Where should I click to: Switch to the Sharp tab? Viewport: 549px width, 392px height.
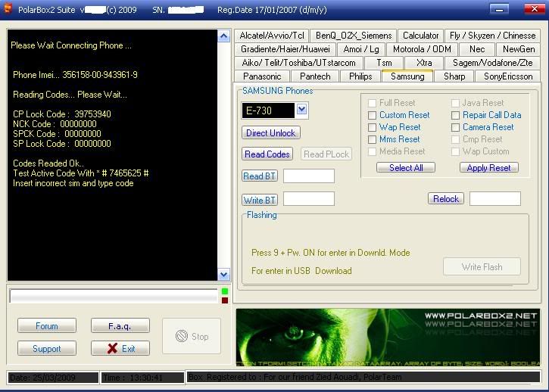coord(454,76)
